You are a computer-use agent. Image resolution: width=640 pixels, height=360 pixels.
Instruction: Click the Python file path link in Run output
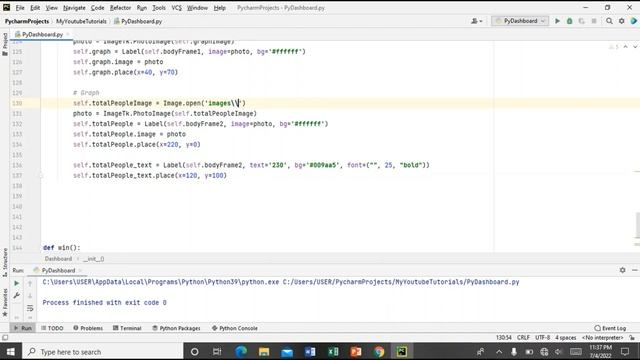[401, 282]
